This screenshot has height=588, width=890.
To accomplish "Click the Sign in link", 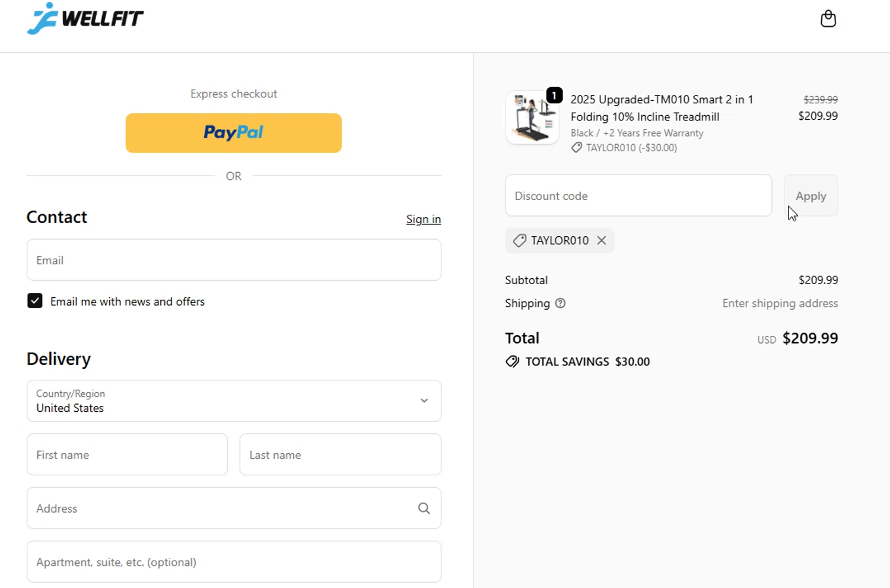I will click(424, 219).
